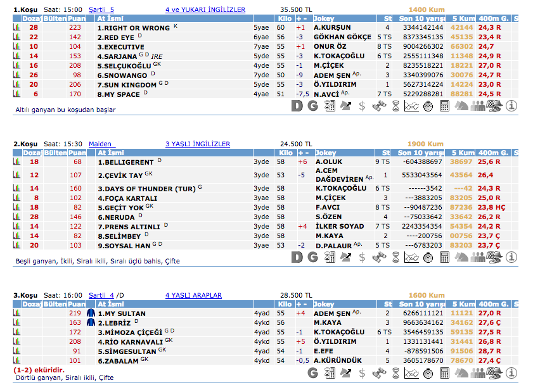Open the Şartlı 5 race condition link

(101, 10)
